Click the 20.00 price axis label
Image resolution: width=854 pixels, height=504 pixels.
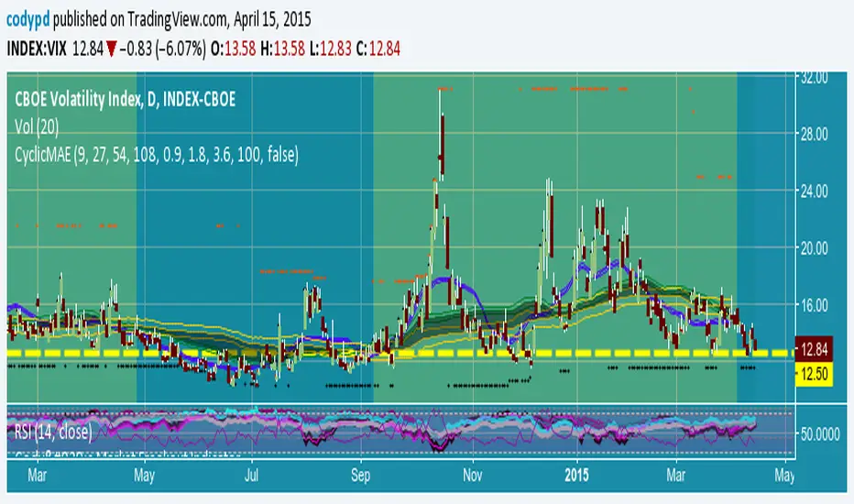(x=815, y=248)
